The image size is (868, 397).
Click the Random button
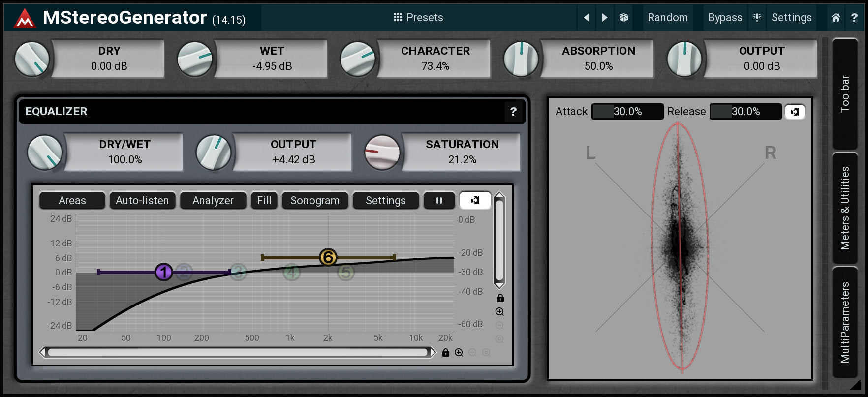667,18
